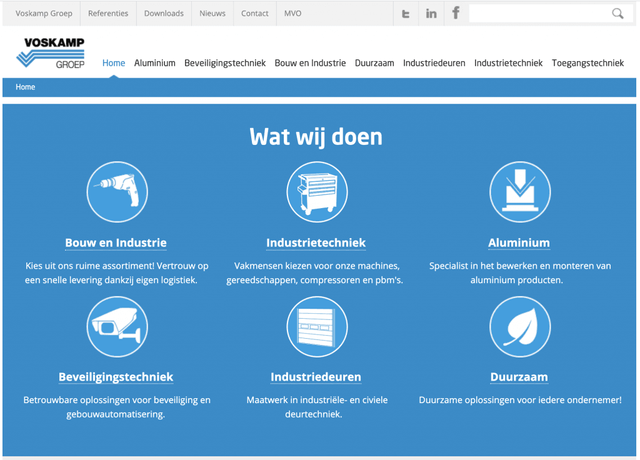Select Bouw en Industrie in main navigation
The height and width of the screenshot is (460, 640).
[310, 63]
